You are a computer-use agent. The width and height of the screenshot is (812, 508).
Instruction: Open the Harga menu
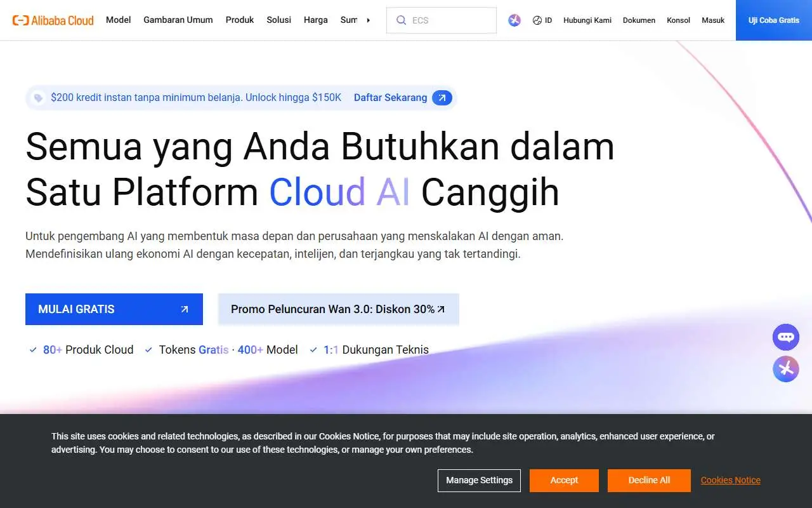(316, 20)
